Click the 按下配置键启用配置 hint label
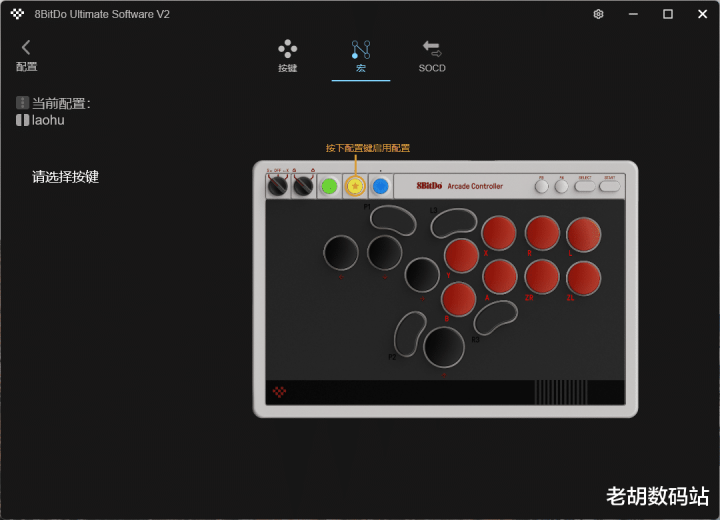 (368, 148)
